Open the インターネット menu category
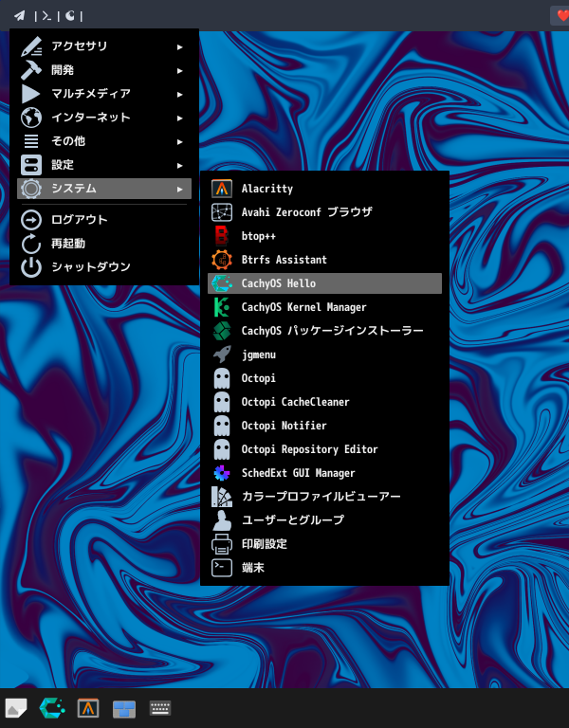569x728 pixels. point(104,118)
